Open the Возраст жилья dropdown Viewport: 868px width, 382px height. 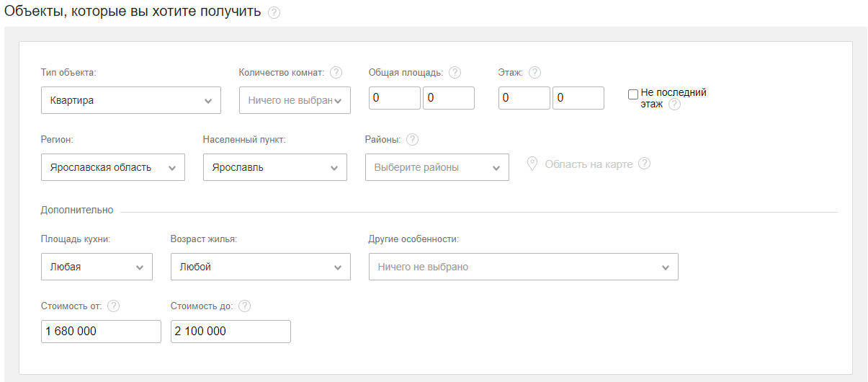point(260,267)
